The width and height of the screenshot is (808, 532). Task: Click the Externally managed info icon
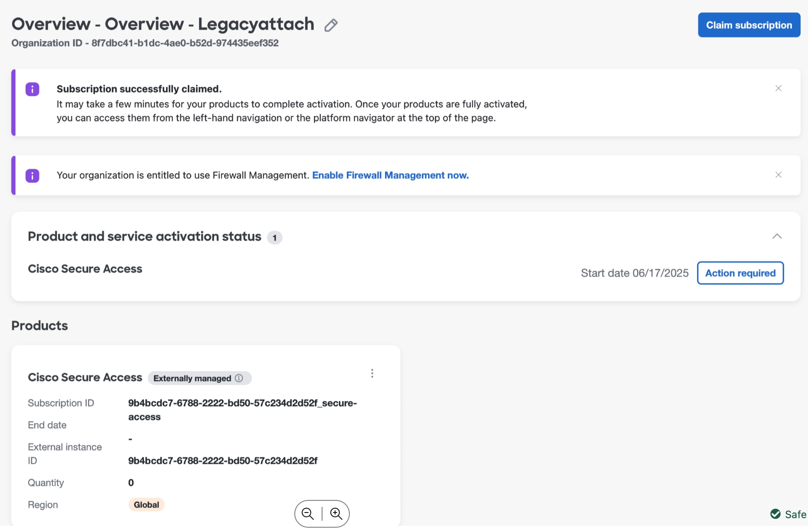(x=239, y=378)
